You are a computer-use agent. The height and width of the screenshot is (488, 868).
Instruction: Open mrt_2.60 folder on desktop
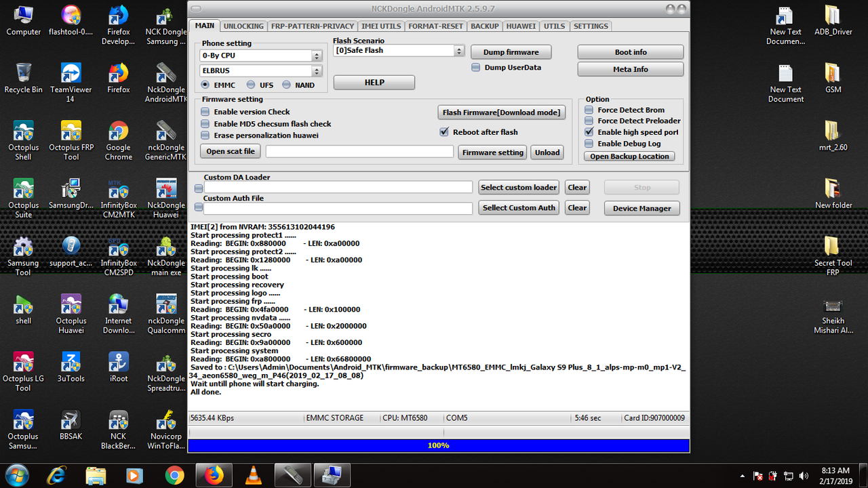click(x=833, y=136)
